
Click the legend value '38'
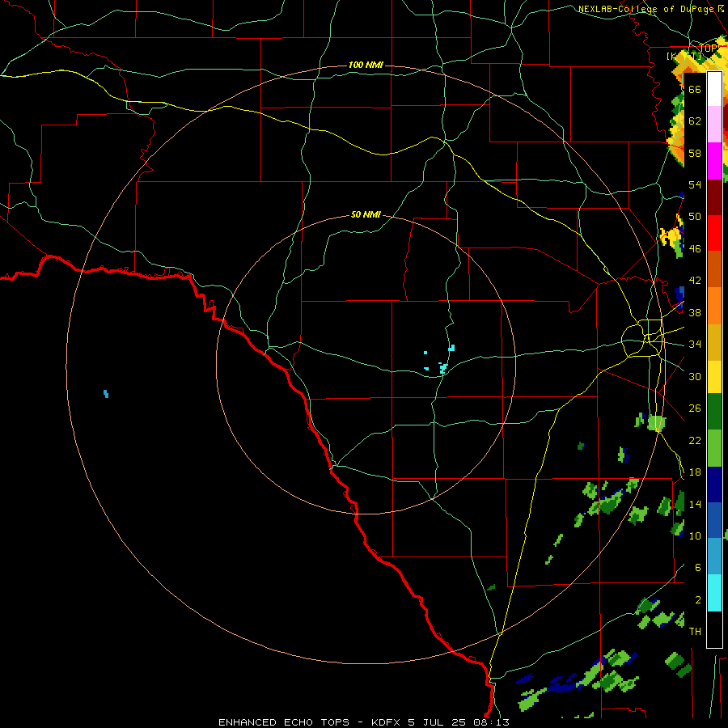[x=695, y=312]
